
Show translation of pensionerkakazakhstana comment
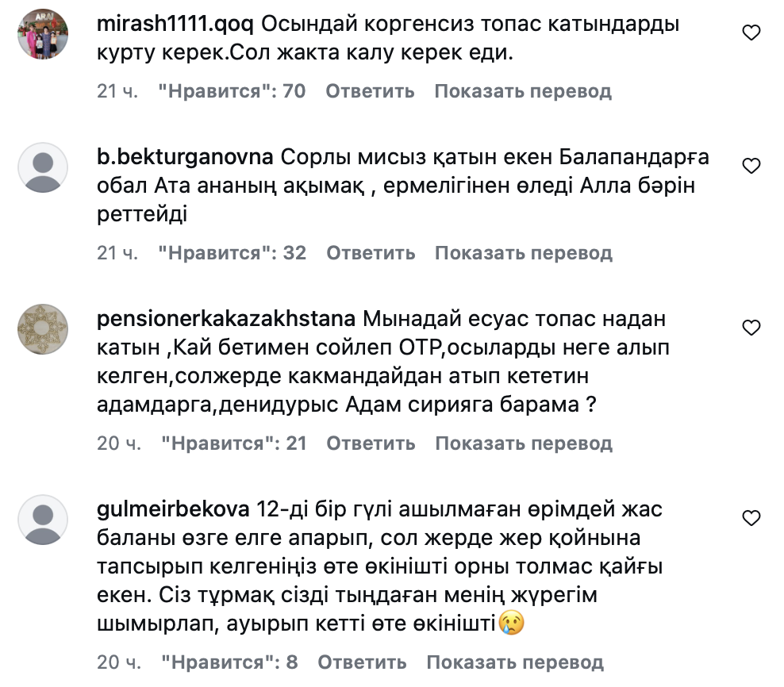pyautogui.click(x=524, y=443)
